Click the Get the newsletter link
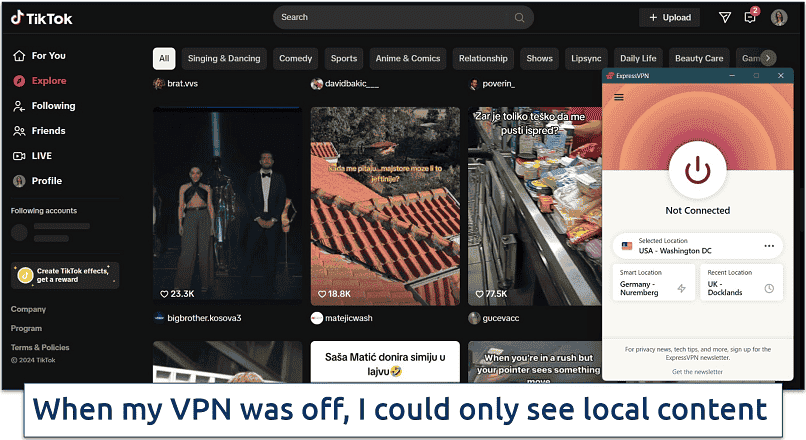Image resolution: width=806 pixels, height=440 pixels. click(698, 372)
